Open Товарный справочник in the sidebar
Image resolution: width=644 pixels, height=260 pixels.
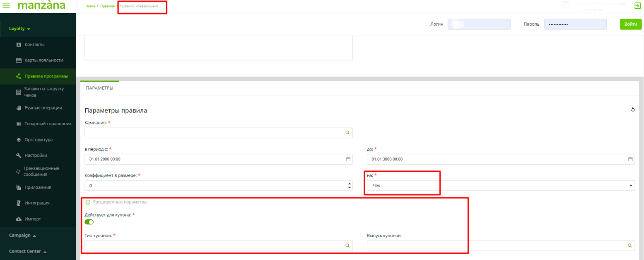coord(48,124)
